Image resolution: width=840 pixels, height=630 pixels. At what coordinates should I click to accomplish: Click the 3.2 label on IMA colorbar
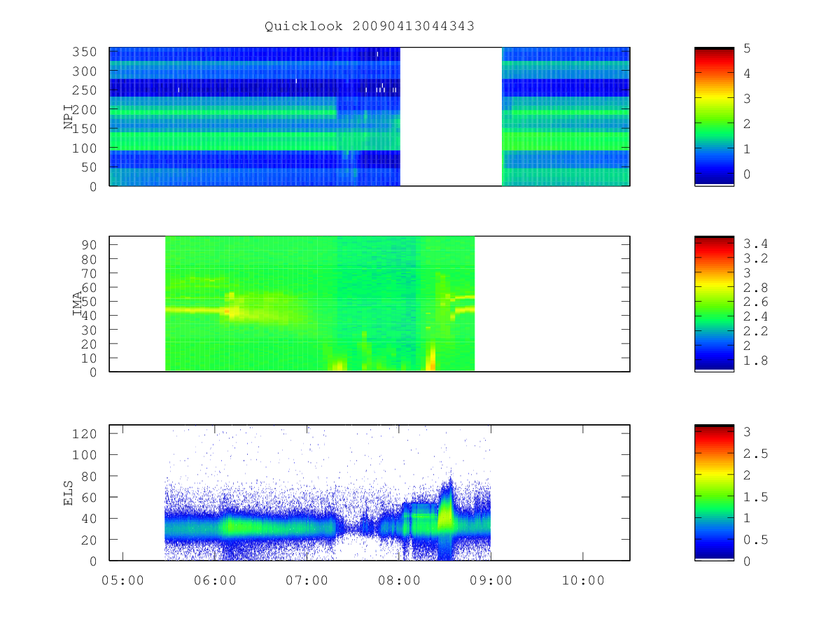pyautogui.click(x=756, y=258)
